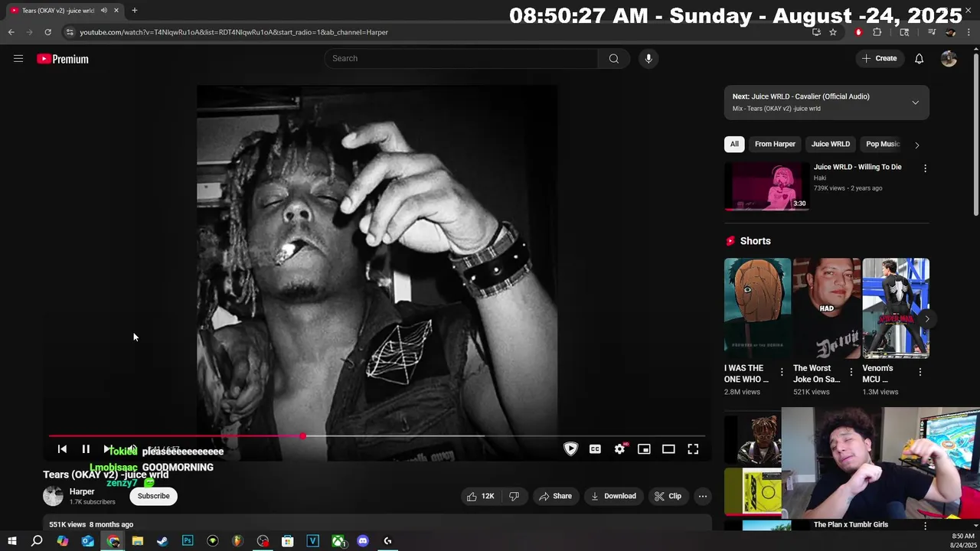This screenshot has width=980, height=551.
Task: Download the video
Action: coord(613,496)
